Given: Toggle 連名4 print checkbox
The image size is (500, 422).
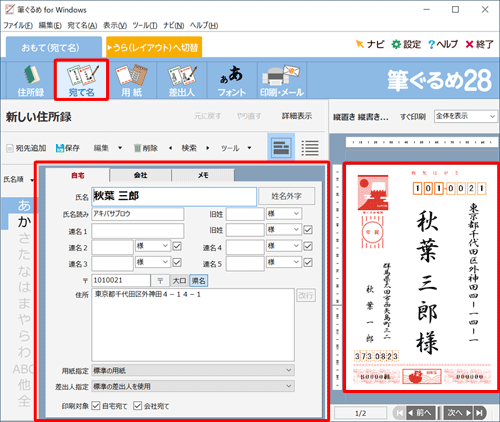Looking at the screenshot, I should (308, 246).
